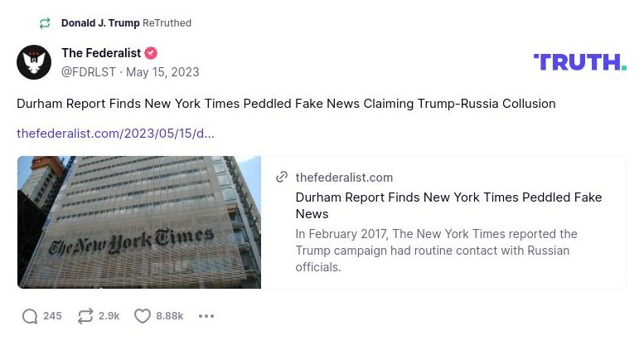The image size is (644, 341).
Task: Click The Federalist eagle avatar
Action: coord(34,62)
